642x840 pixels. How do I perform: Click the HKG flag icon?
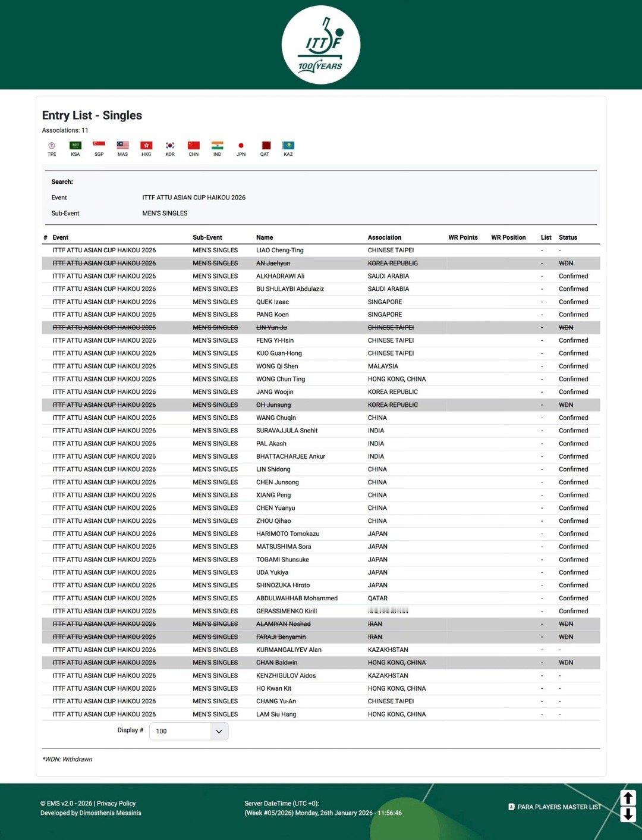(146, 145)
